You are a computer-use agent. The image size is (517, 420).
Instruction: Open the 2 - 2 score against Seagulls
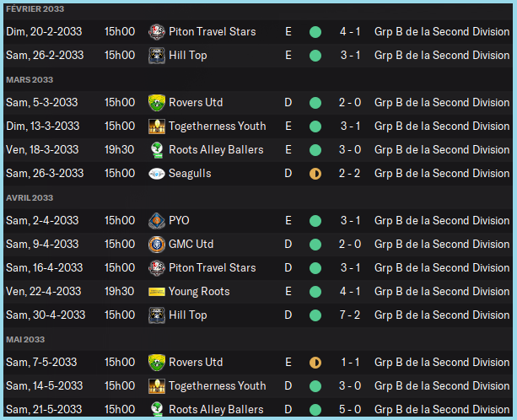[x=351, y=174]
